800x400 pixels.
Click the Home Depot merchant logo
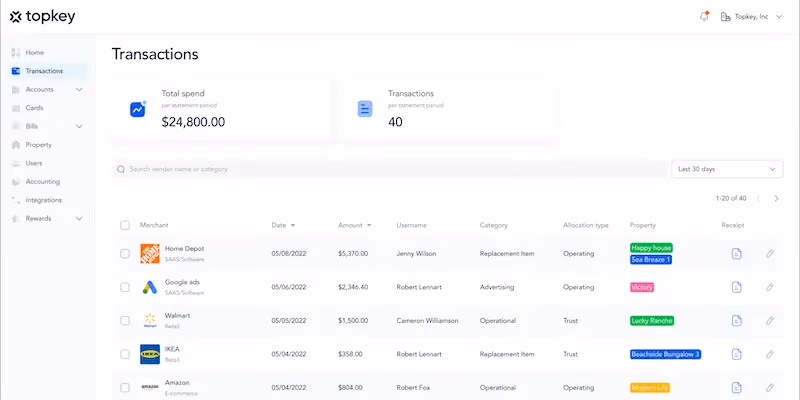(x=150, y=254)
